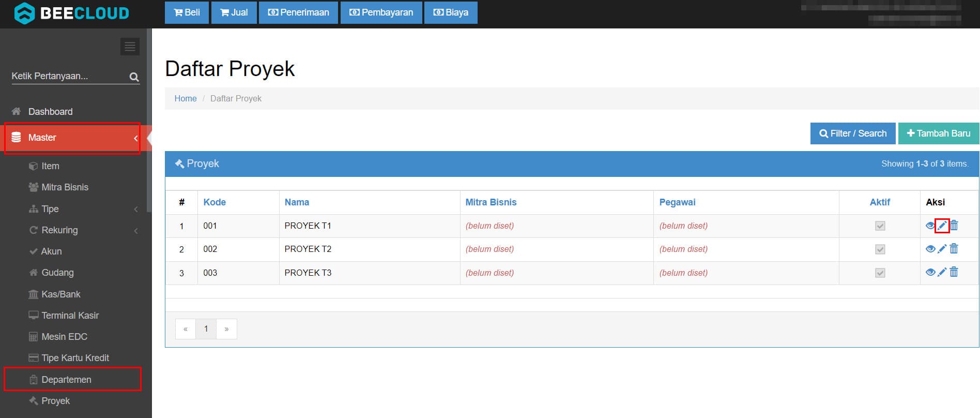980x418 pixels.
Task: Go to next page in pagination
Action: point(226,329)
